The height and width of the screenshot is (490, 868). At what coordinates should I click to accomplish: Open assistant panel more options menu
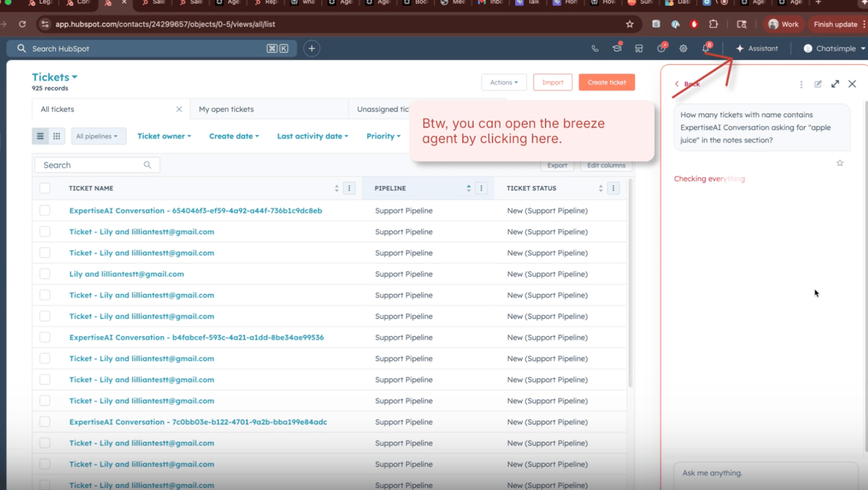801,84
